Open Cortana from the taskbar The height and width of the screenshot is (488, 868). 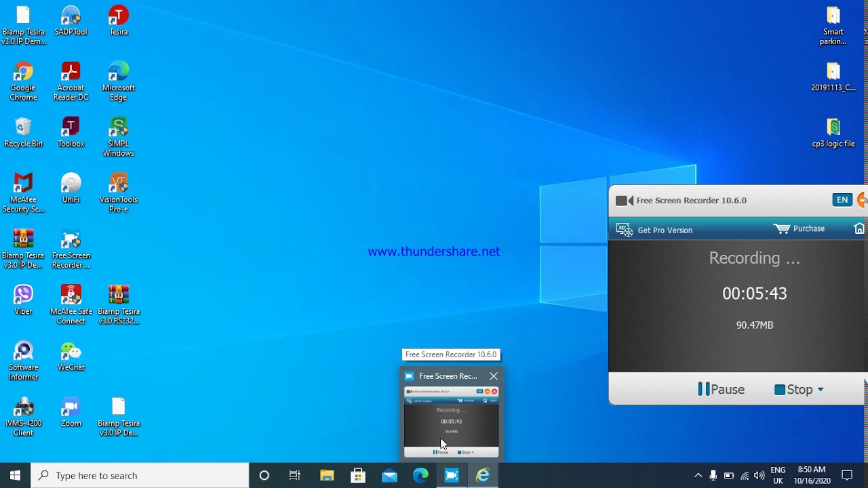[264, 475]
